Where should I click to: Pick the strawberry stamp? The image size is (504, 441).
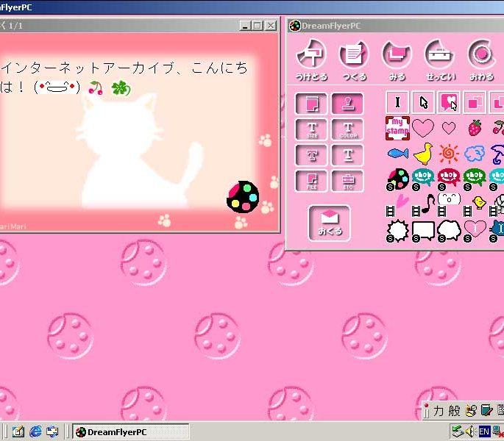tap(475, 127)
